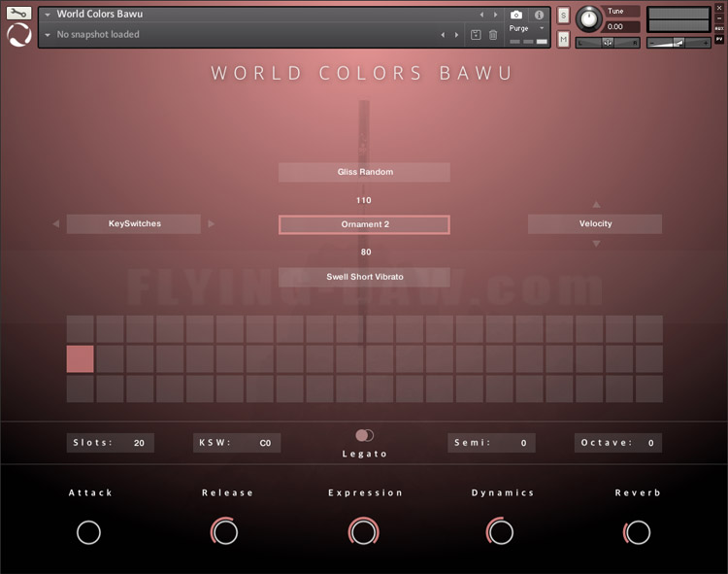This screenshot has width=728, height=574.
Task: Minimize the instrument with the minus button
Action: 719,18
